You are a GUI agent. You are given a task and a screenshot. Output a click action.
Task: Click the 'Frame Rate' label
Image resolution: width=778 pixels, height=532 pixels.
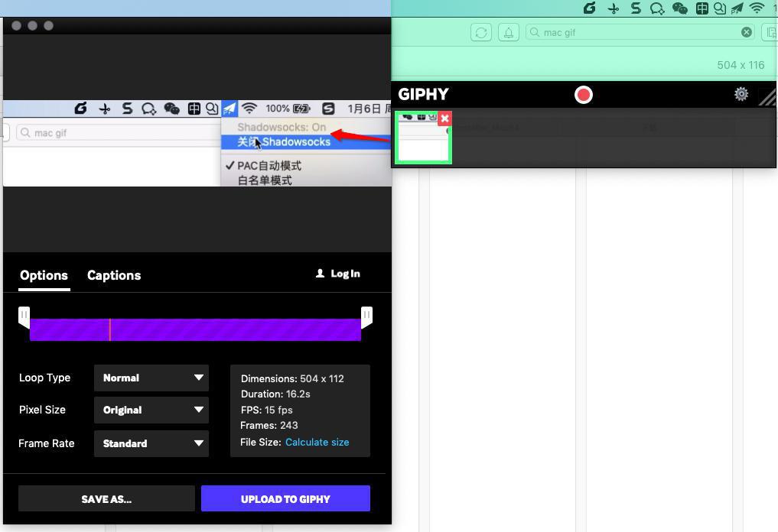click(46, 443)
